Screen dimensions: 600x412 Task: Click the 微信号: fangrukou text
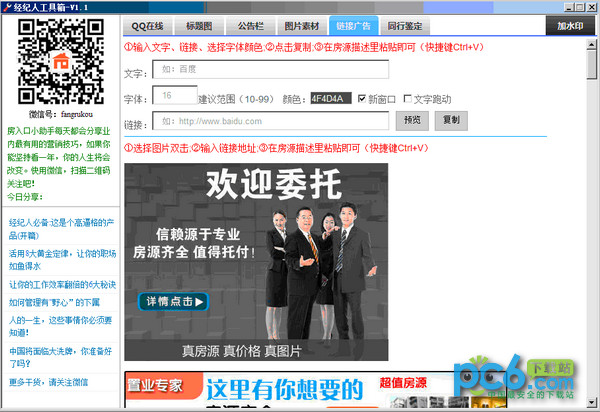[61, 114]
